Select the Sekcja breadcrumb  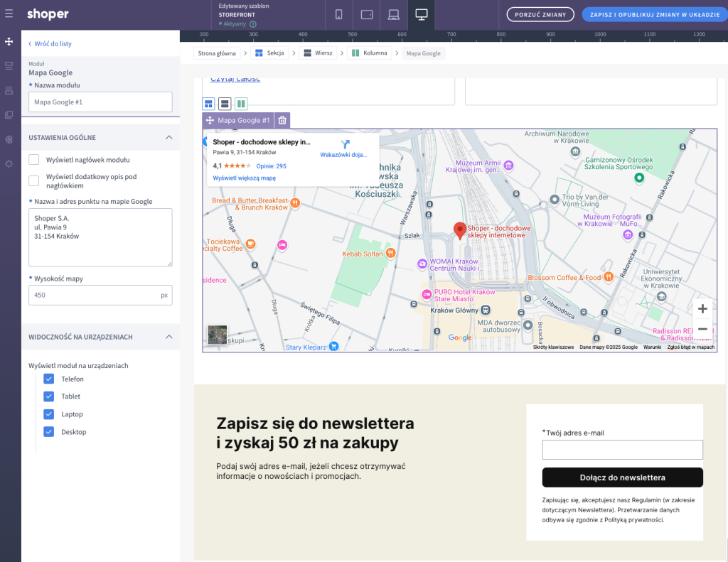click(269, 53)
